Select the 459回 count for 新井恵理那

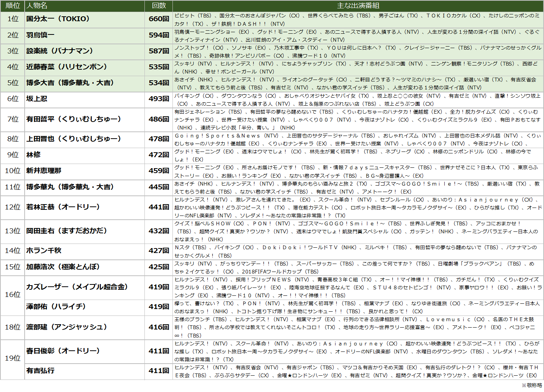pyautogui.click(x=158, y=171)
